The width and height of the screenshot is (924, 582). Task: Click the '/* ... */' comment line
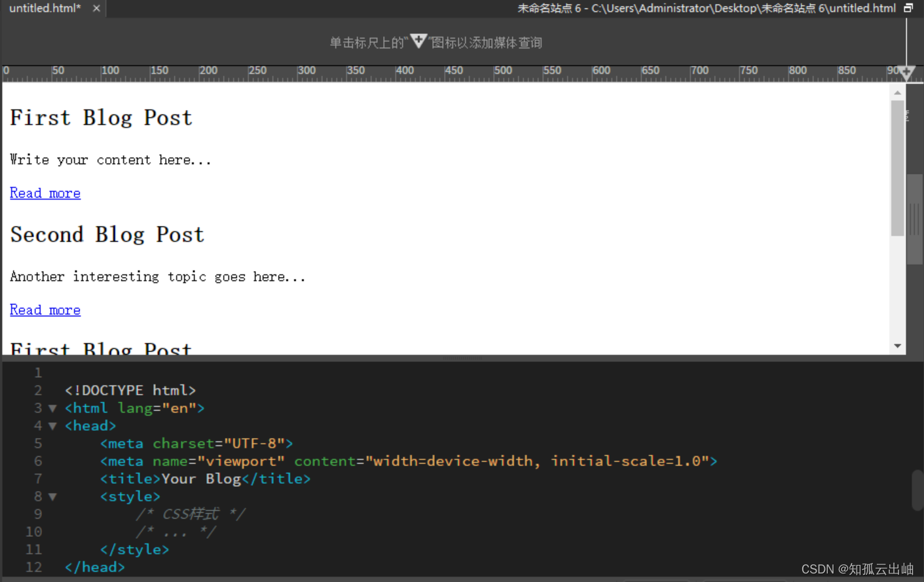[x=176, y=532]
